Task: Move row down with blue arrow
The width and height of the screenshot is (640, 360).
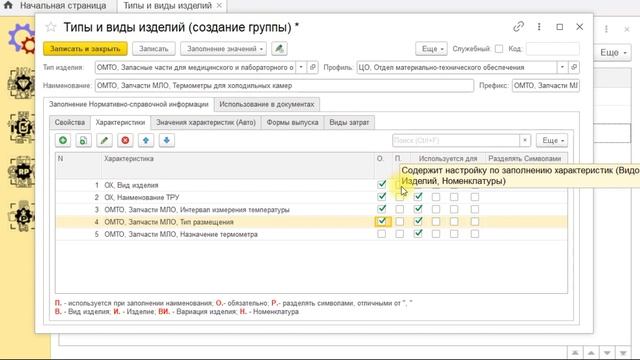Action: pos(167,140)
